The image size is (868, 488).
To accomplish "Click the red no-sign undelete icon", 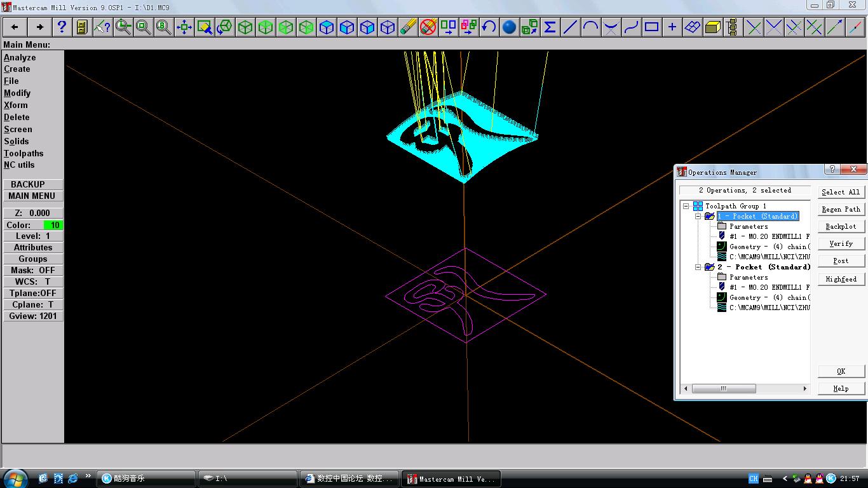I will click(x=428, y=27).
